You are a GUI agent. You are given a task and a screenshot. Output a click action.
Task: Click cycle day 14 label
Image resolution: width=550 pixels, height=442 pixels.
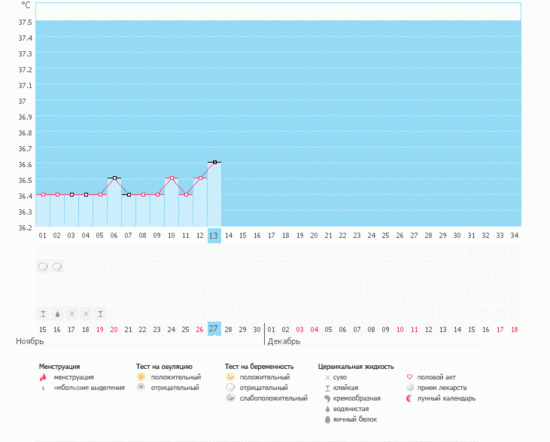229,236
